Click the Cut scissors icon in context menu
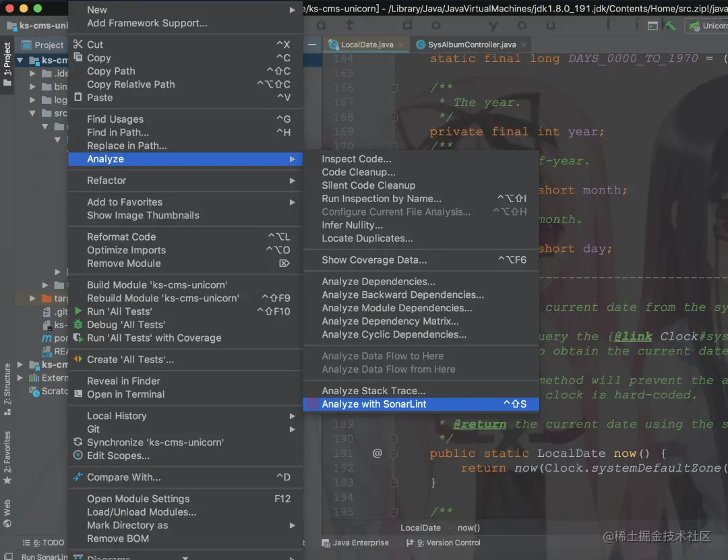Viewport: 728px width, 560px height. pos(78,44)
